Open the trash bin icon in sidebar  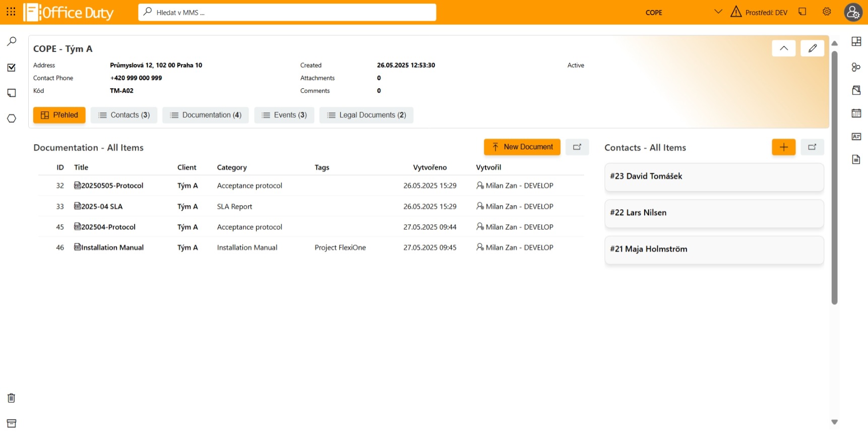pyautogui.click(x=12, y=398)
